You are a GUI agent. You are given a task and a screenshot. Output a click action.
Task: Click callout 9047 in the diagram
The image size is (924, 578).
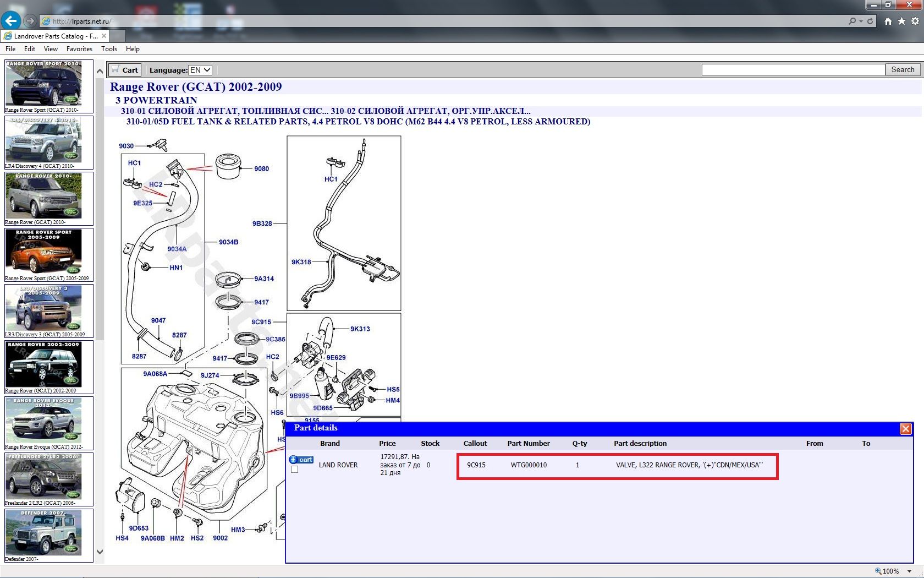tap(158, 320)
